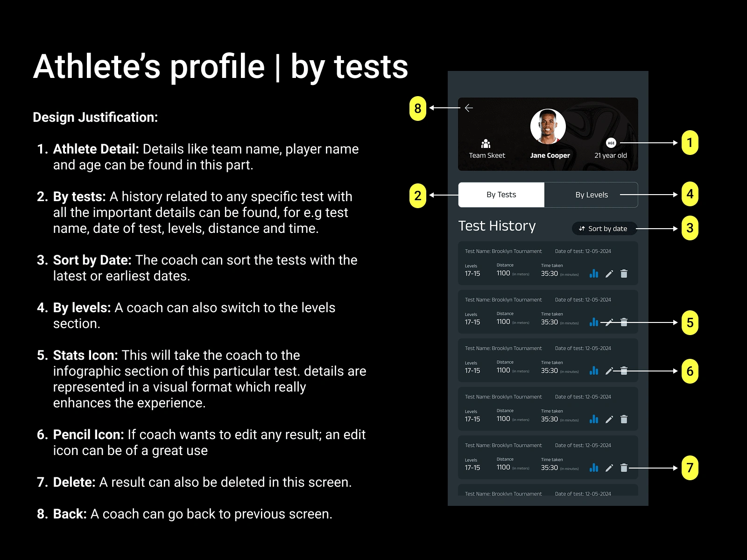
Task: Select the Jane Cooper name label
Action: point(550,155)
